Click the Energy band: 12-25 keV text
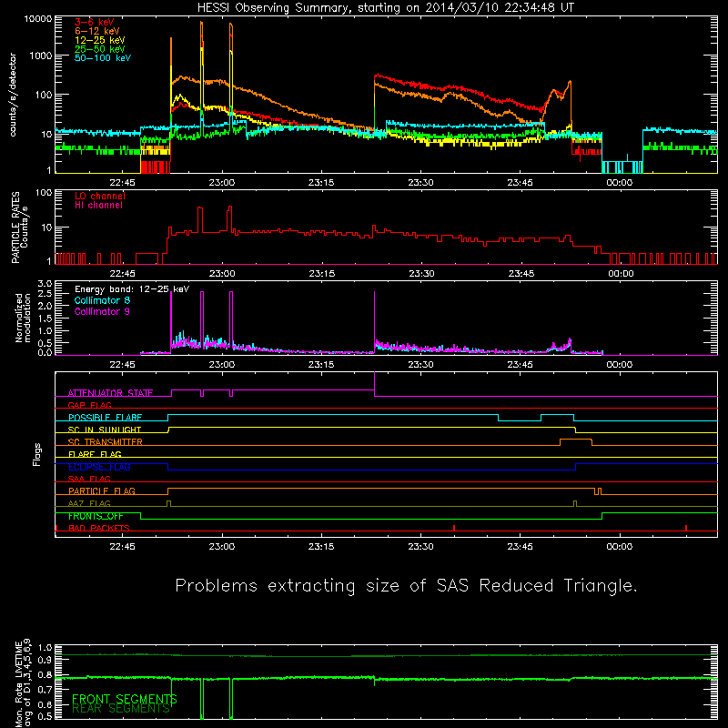This screenshot has height=728, width=728. tap(132, 289)
